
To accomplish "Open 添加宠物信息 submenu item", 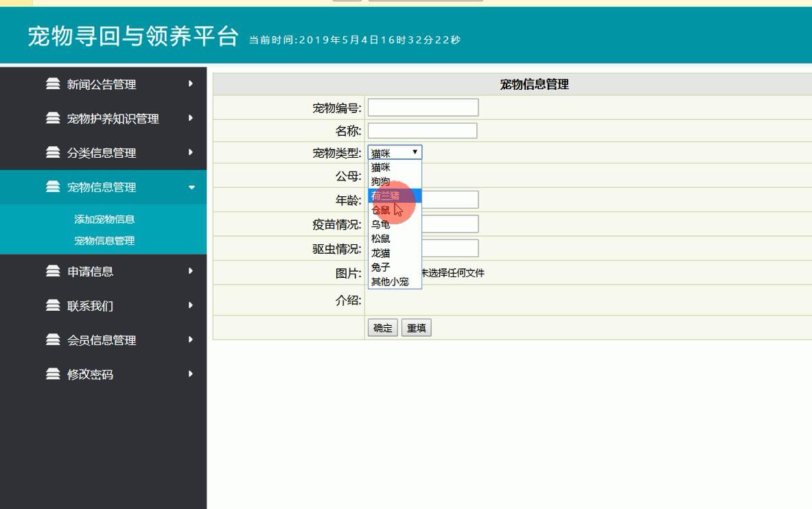I will tap(104, 220).
